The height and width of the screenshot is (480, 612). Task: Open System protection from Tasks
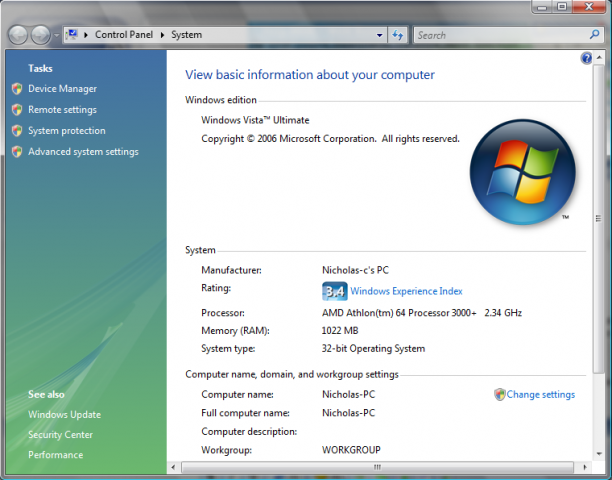pyautogui.click(x=67, y=130)
